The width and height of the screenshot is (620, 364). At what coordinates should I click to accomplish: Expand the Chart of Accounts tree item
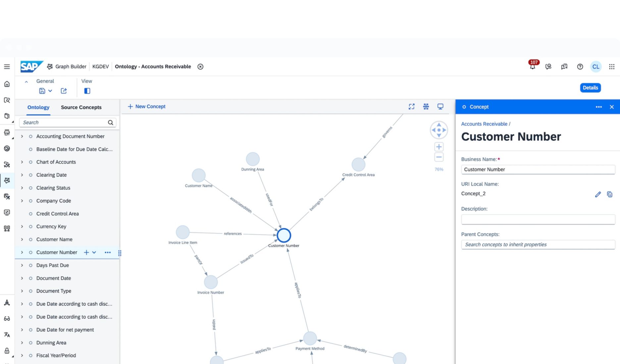(22, 162)
